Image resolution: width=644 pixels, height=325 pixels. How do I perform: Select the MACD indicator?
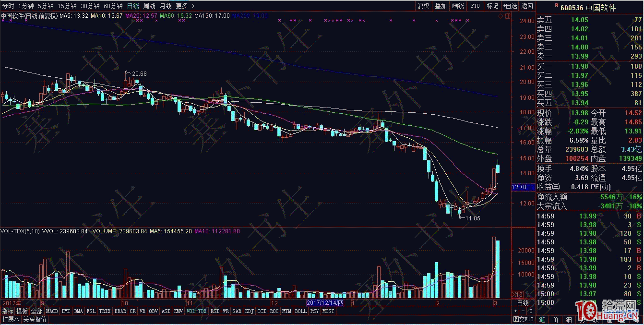coord(52,311)
